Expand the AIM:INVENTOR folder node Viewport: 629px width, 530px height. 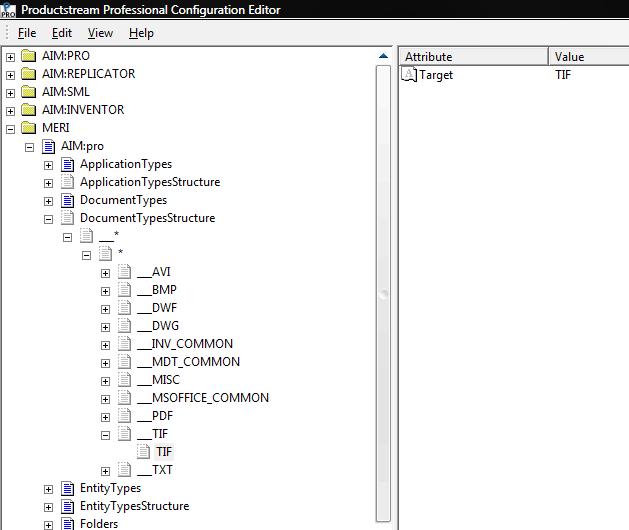(x=10, y=111)
